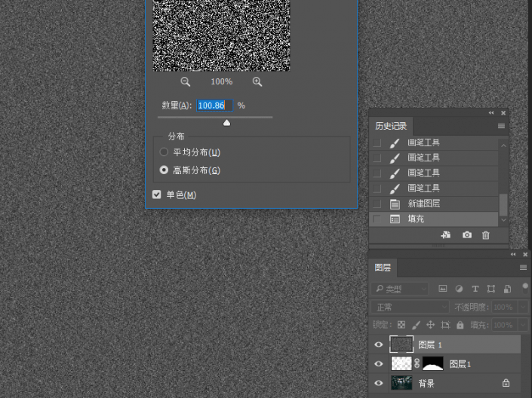Viewport: 532px width, 398px height.
Task: Open the Layers panel menu
Action: [x=523, y=268]
